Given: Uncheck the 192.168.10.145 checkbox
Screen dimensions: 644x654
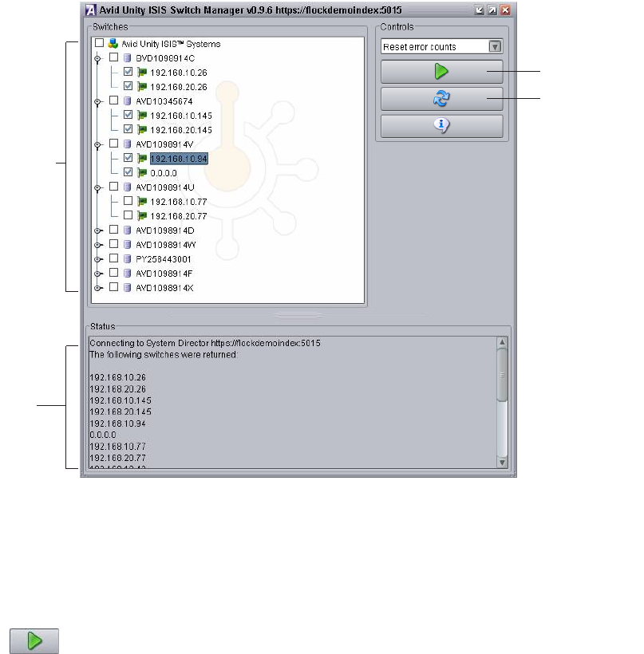Looking at the screenshot, I should (x=128, y=115).
